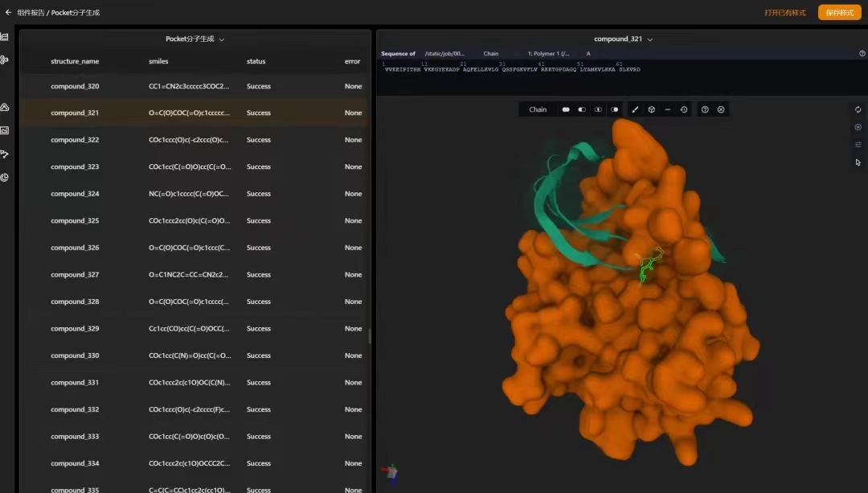Image resolution: width=868 pixels, height=493 pixels.
Task: Open viewer settings sliders icon
Action: [x=858, y=145]
